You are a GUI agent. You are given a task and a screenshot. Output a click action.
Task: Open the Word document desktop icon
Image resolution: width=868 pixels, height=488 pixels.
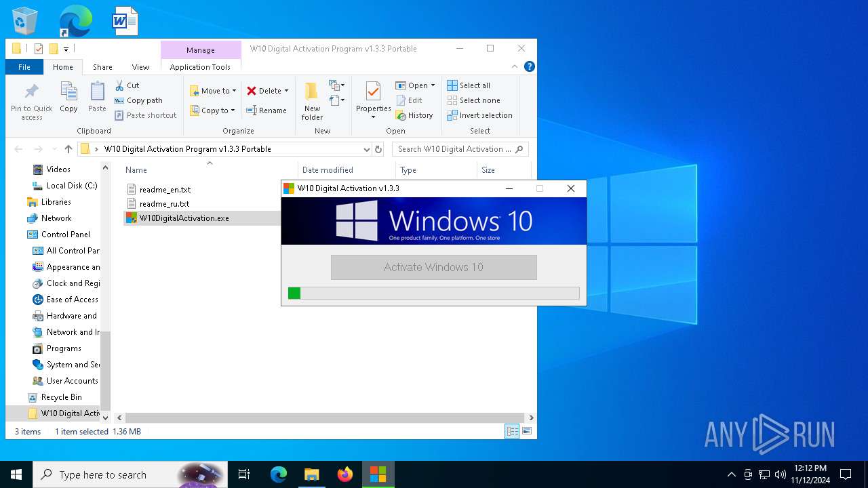click(125, 21)
